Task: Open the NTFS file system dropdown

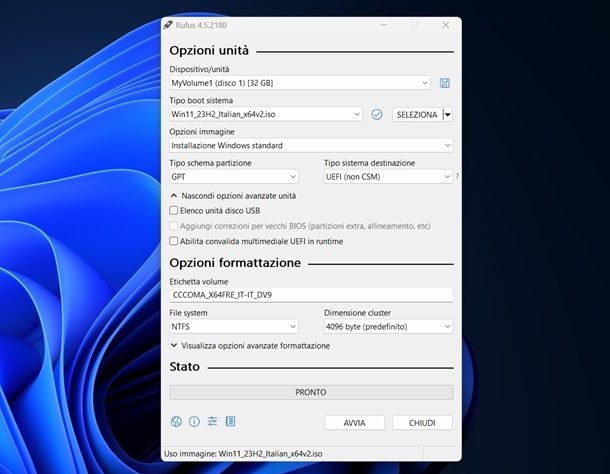Action: [234, 327]
